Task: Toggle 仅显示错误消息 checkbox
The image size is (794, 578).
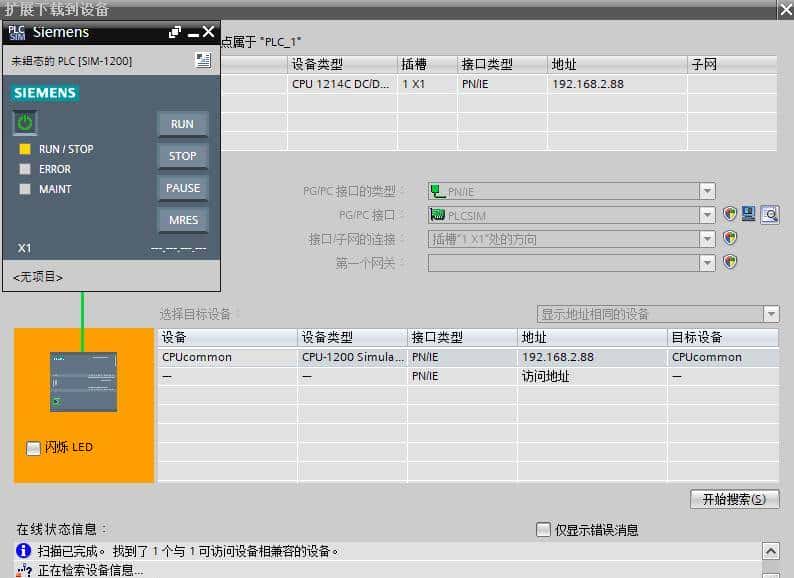Action: pyautogui.click(x=543, y=529)
